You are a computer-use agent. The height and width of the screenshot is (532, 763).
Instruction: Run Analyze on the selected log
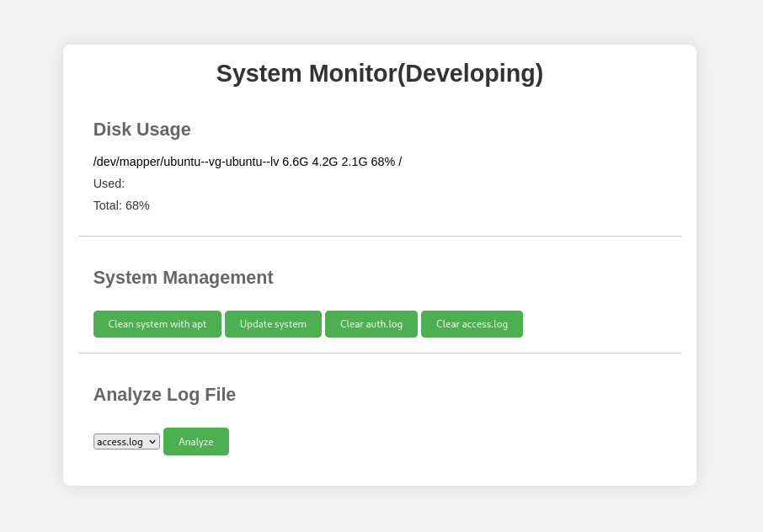196,442
